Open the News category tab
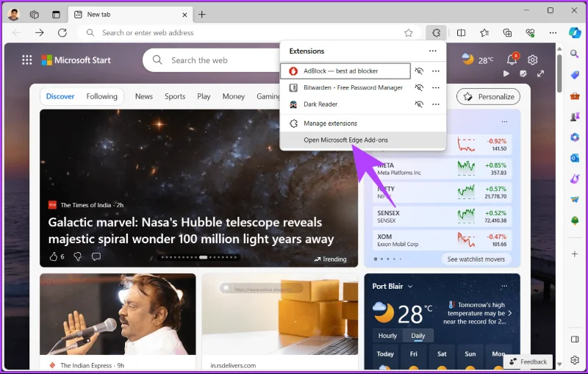 pyautogui.click(x=144, y=96)
